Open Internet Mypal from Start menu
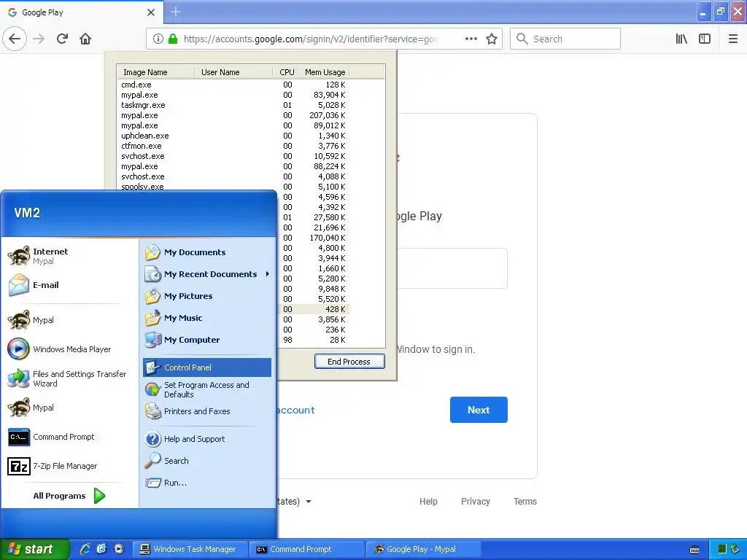Image resolution: width=747 pixels, height=560 pixels. click(71, 256)
